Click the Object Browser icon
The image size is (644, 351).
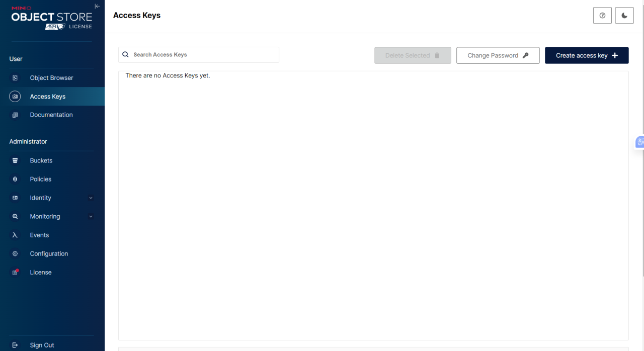pyautogui.click(x=15, y=78)
